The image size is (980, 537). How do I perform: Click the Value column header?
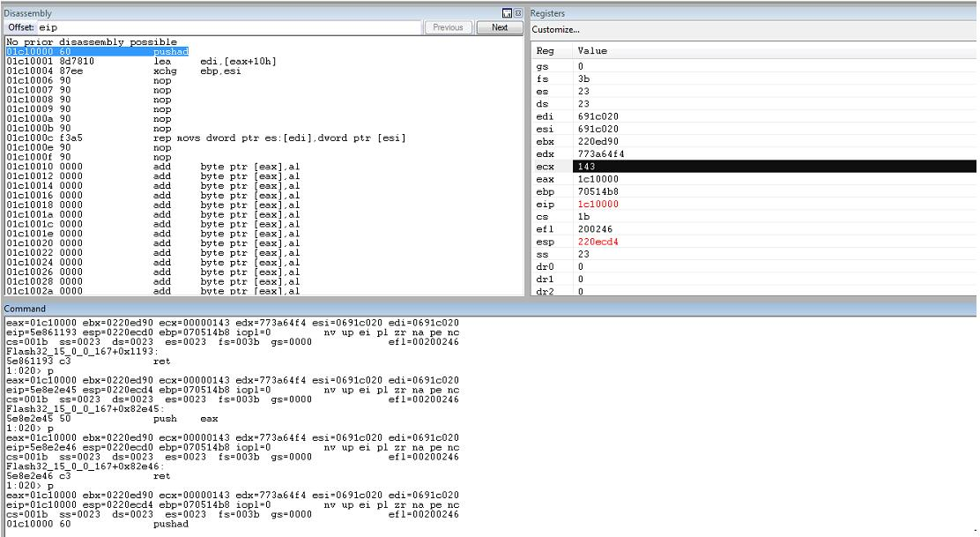click(592, 50)
